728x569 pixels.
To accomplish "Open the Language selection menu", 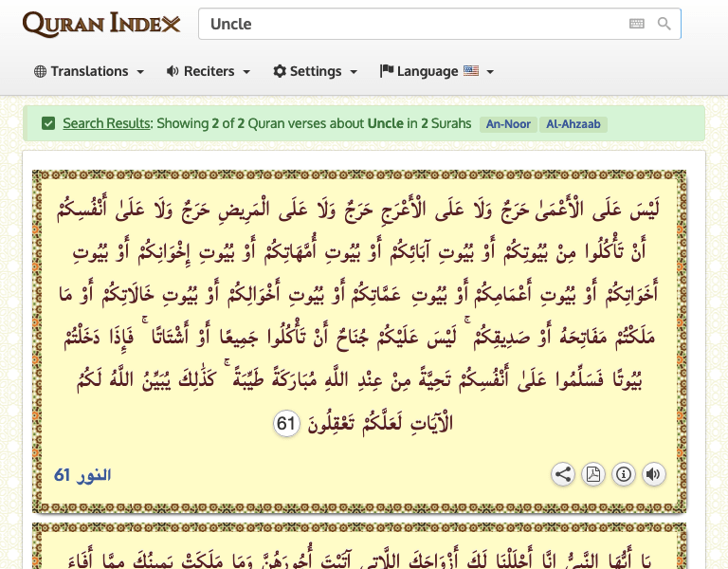I will point(434,71).
